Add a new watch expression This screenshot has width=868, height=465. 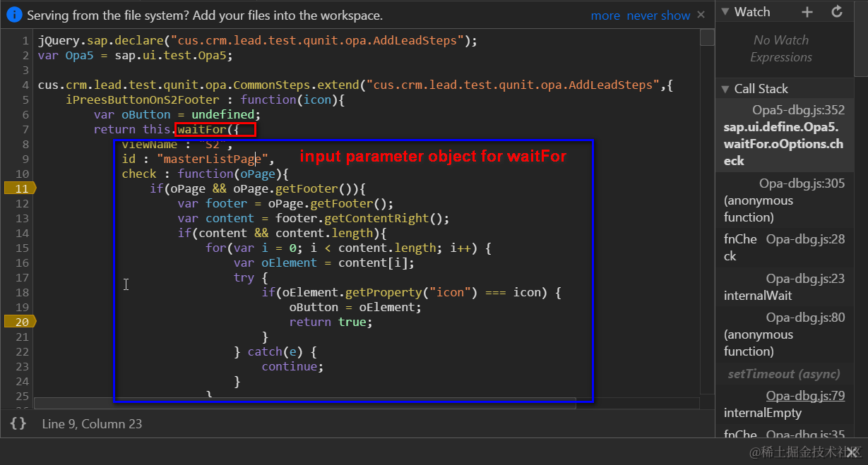click(x=806, y=11)
